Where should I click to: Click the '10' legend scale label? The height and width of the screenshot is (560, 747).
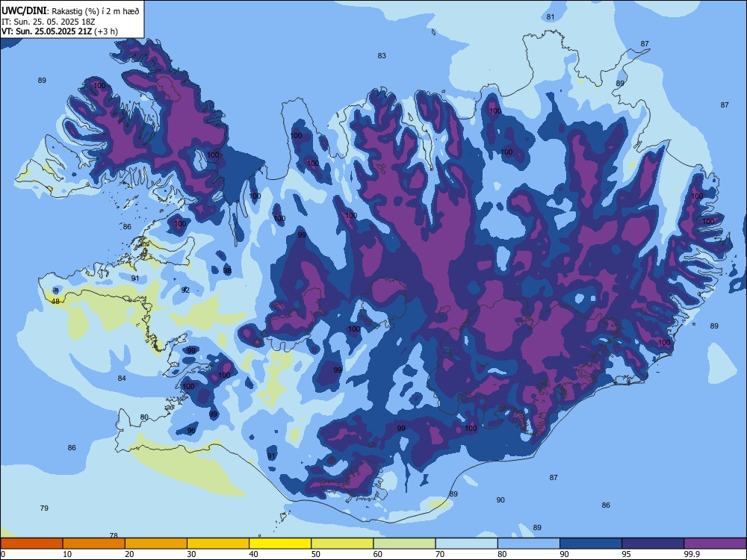(67, 554)
